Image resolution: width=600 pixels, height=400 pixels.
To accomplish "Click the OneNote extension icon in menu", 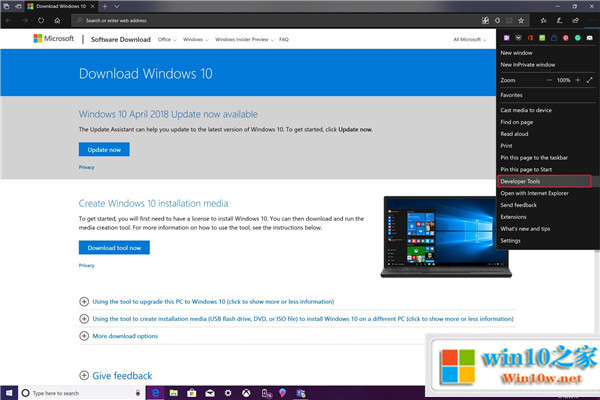I will pyautogui.click(x=507, y=38).
